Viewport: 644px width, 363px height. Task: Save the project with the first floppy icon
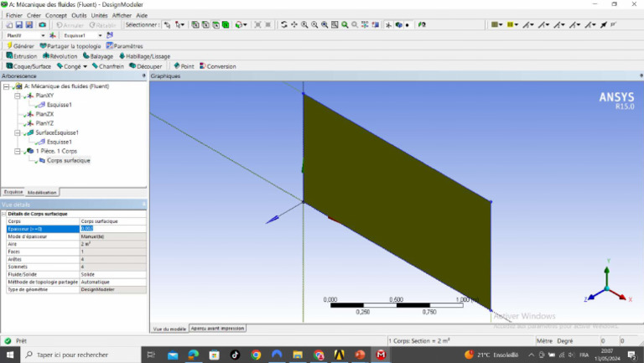point(19,25)
